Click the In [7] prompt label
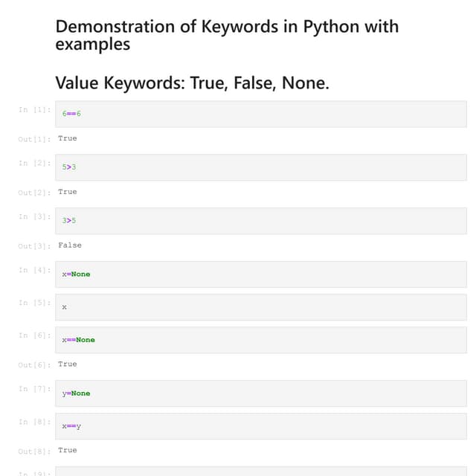The height and width of the screenshot is (476, 476). click(34, 389)
